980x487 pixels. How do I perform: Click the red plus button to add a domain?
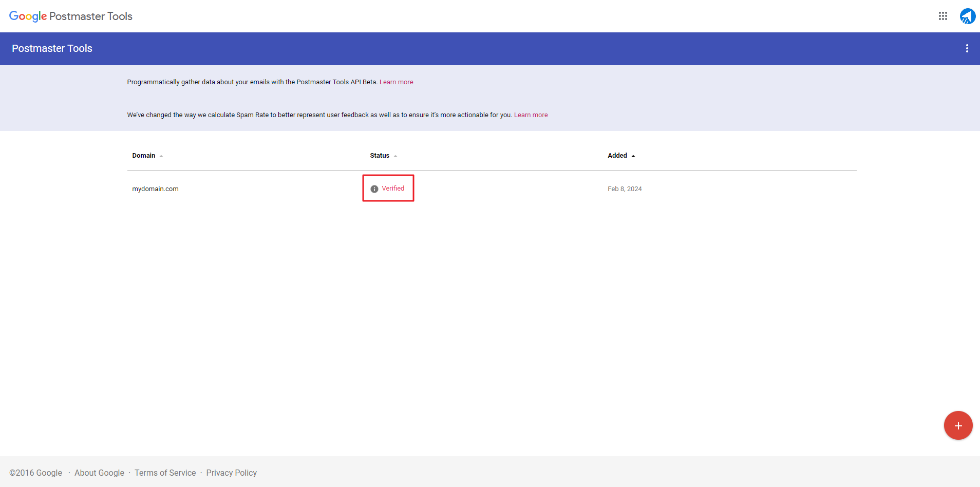pyautogui.click(x=957, y=425)
